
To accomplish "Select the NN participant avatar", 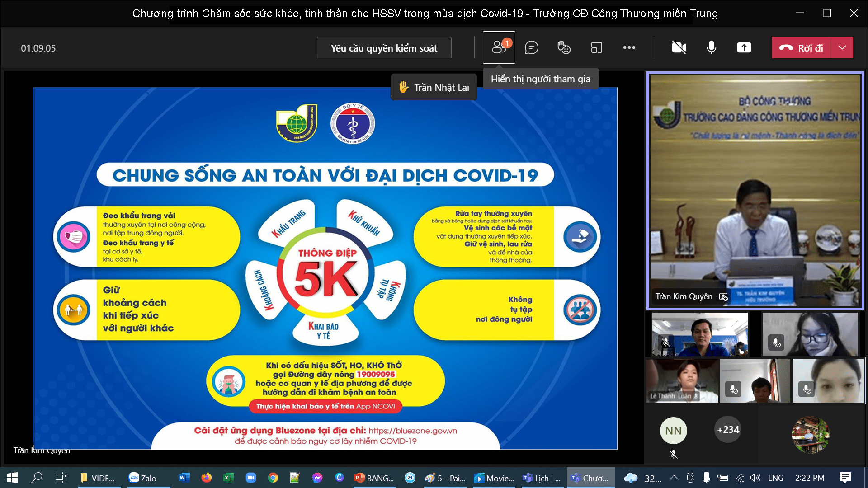I will click(673, 431).
